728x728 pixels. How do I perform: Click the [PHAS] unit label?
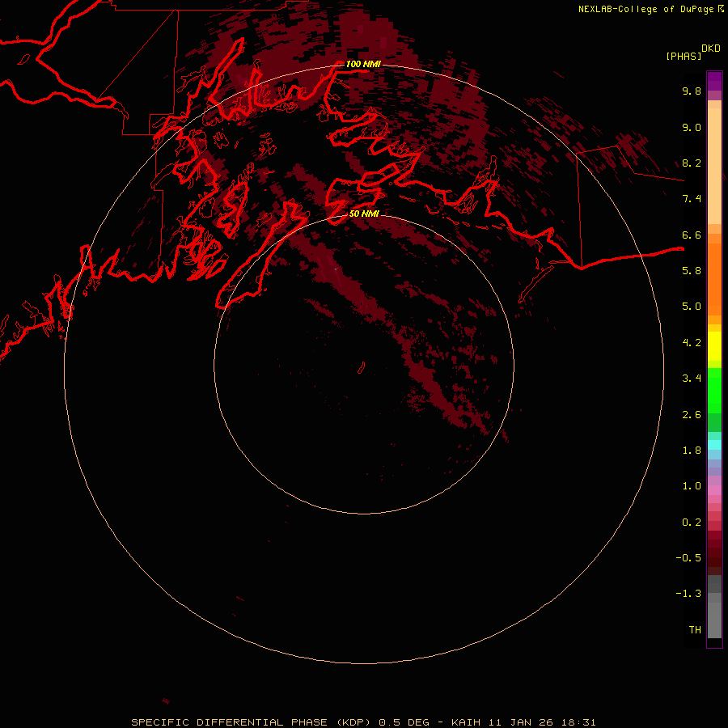coord(684,56)
